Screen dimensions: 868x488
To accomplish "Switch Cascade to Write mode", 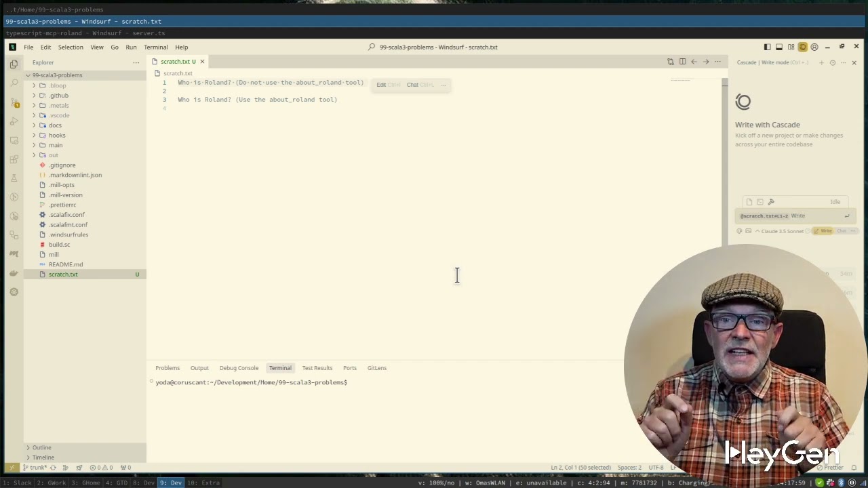I will tap(824, 231).
